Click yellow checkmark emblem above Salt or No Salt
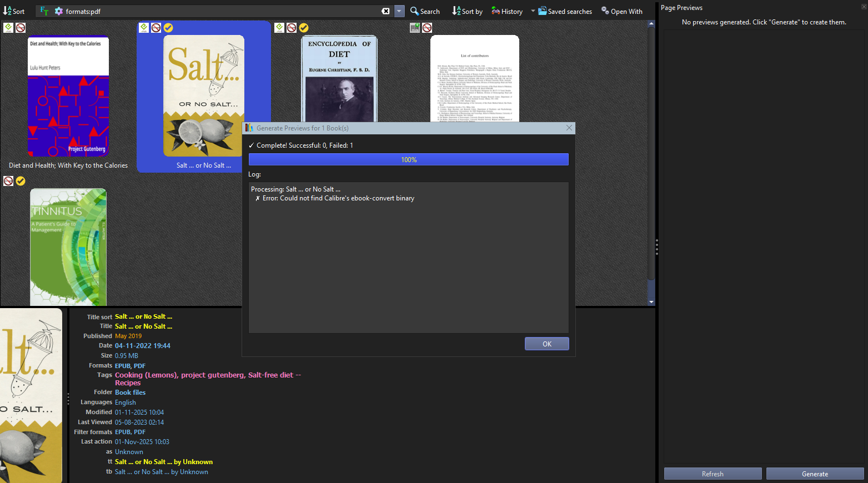 point(168,28)
